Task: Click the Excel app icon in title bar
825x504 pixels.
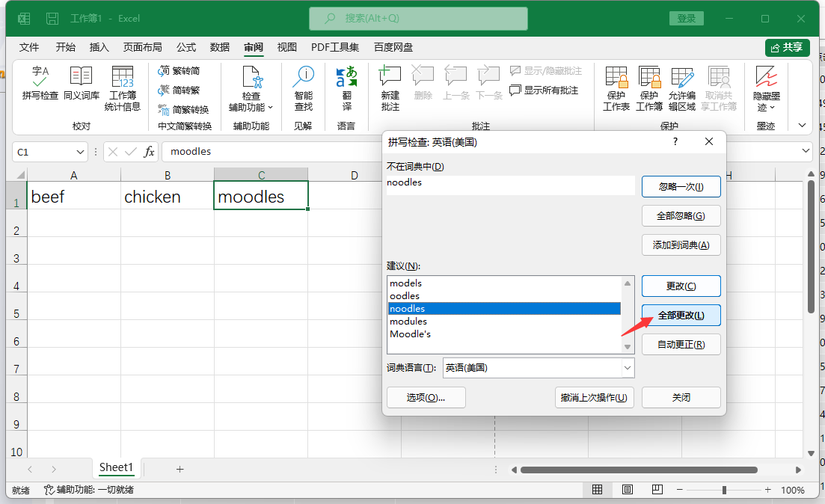Action: [24, 19]
